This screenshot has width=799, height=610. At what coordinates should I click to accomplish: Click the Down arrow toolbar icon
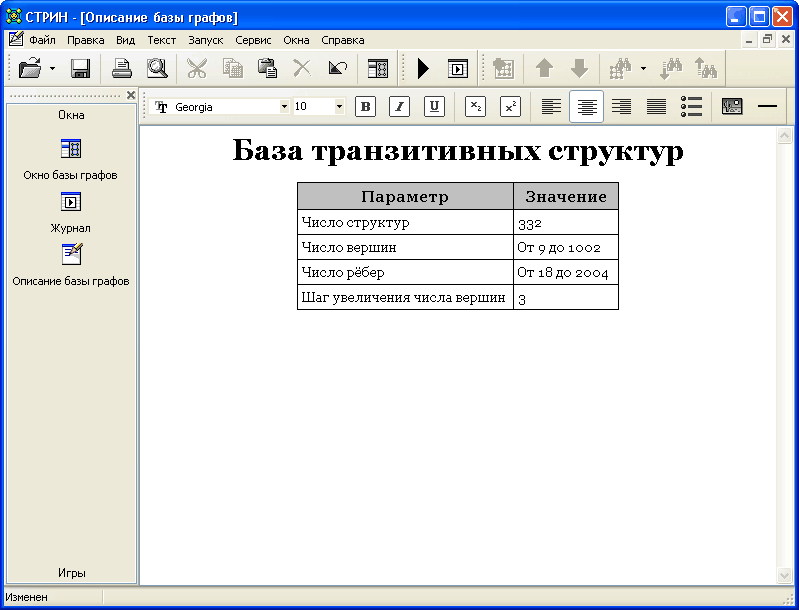coord(579,68)
